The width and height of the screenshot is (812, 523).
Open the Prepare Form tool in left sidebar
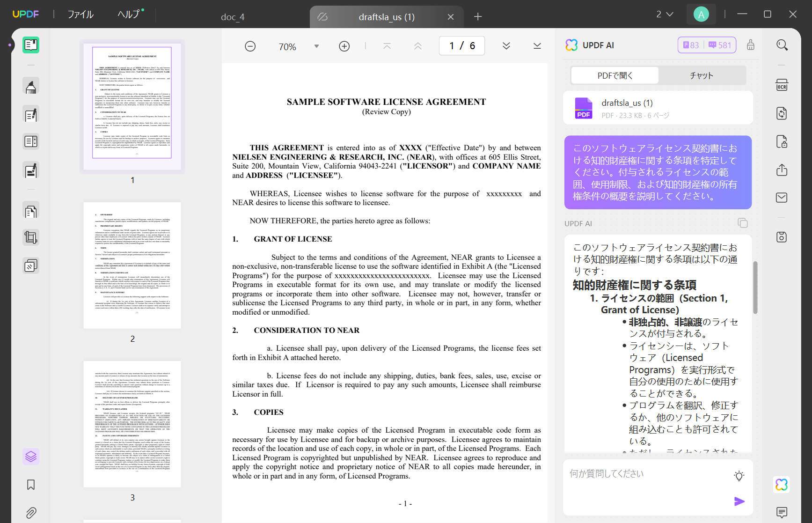[x=31, y=141]
